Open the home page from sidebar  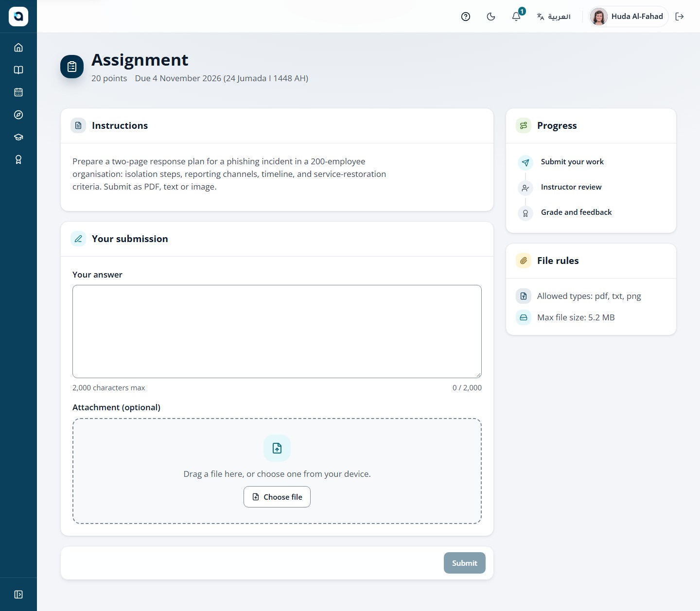point(18,48)
